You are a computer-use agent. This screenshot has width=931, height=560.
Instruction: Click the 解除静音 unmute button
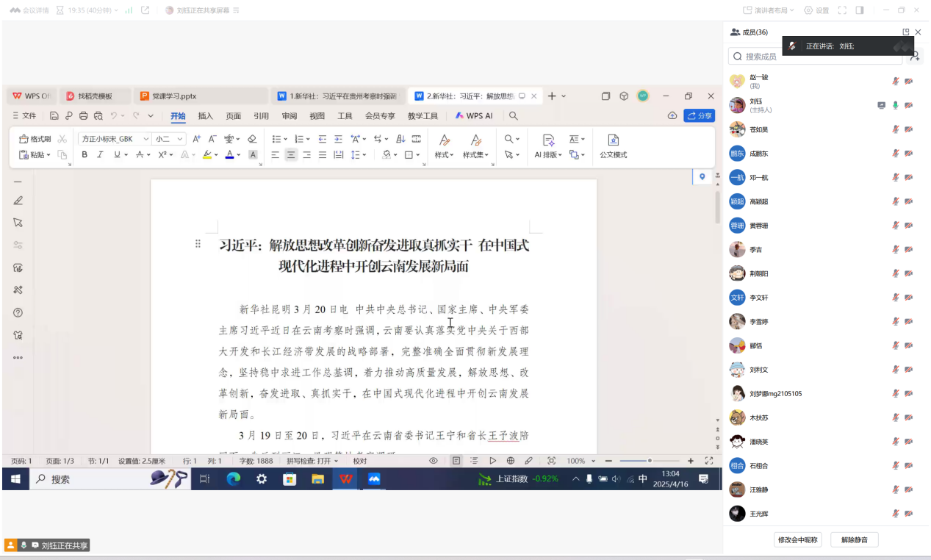tap(854, 540)
